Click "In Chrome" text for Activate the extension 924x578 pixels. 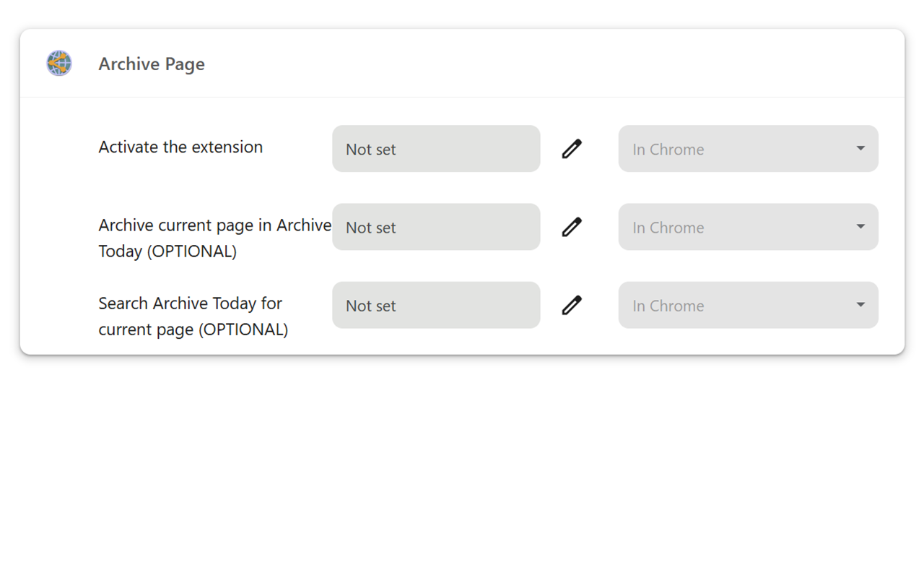click(x=668, y=150)
